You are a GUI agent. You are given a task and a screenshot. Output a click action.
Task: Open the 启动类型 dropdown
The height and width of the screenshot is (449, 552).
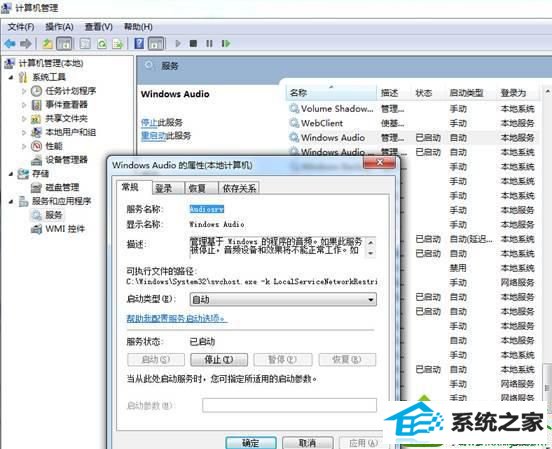pyautogui.click(x=283, y=299)
